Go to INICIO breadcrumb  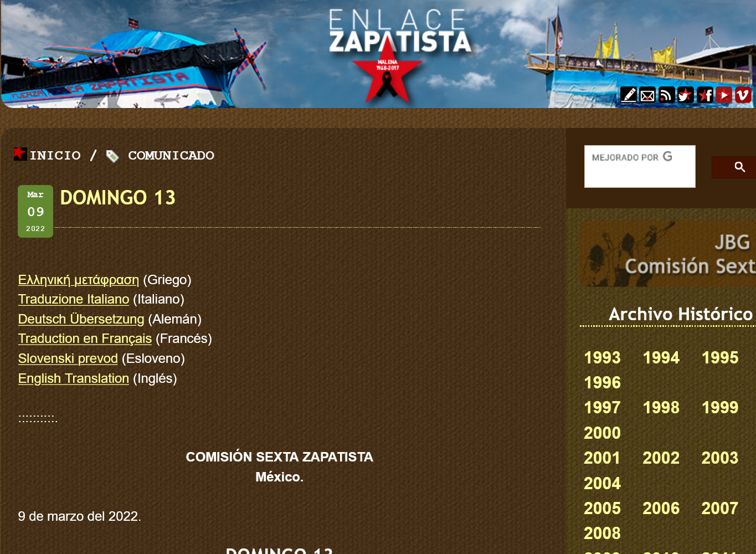pos(55,156)
